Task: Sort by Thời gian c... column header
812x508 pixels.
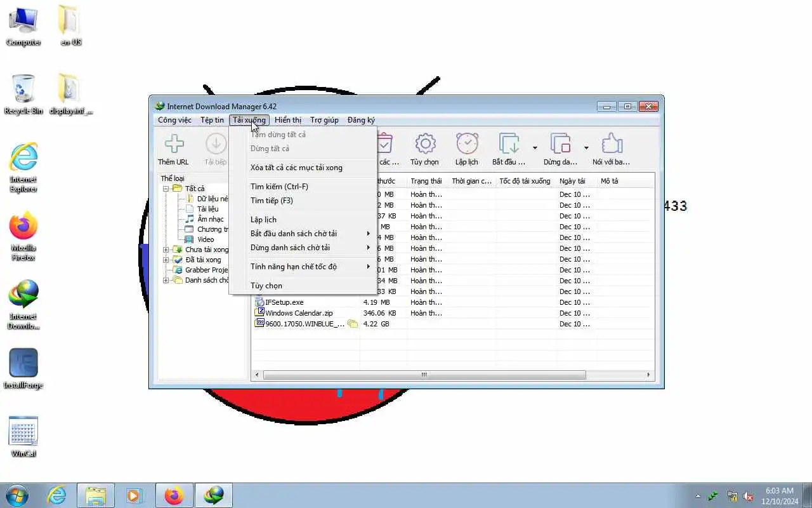Action: click(x=471, y=181)
